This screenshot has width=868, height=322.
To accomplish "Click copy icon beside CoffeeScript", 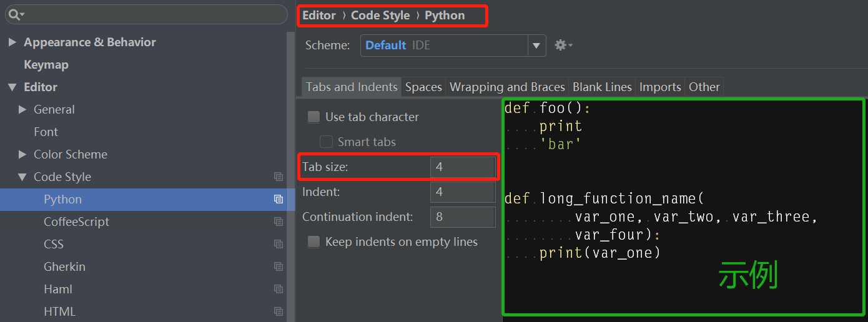I will pos(279,222).
